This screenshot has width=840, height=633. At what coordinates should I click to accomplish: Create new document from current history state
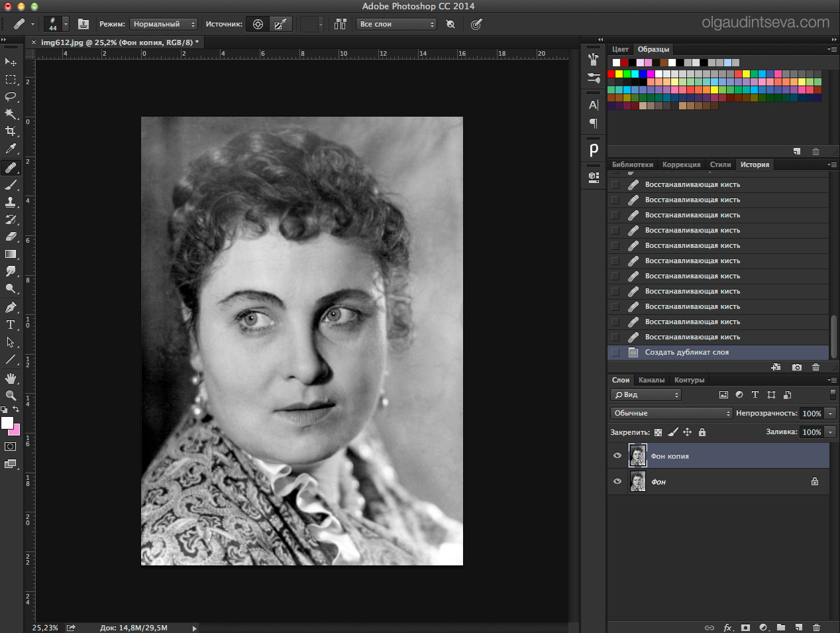coord(776,367)
